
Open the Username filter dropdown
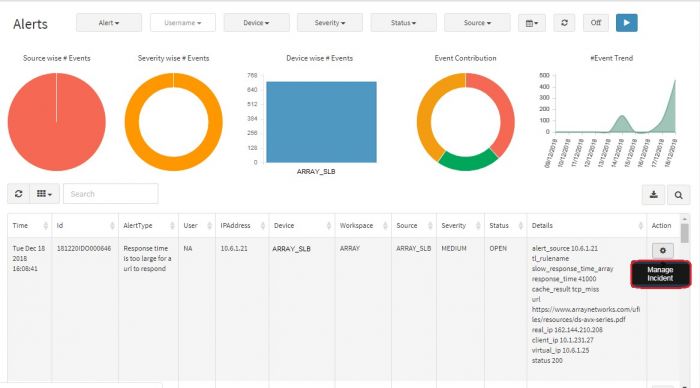click(x=183, y=23)
